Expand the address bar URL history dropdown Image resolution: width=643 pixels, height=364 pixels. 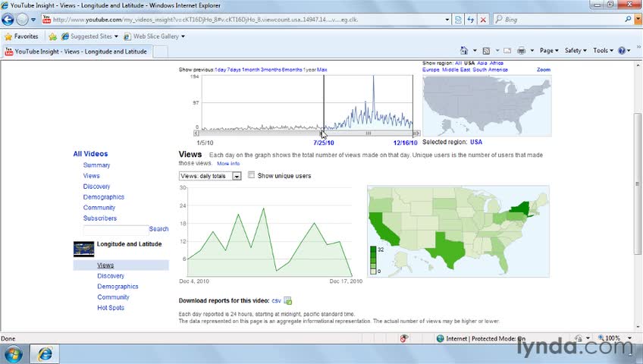(x=447, y=19)
